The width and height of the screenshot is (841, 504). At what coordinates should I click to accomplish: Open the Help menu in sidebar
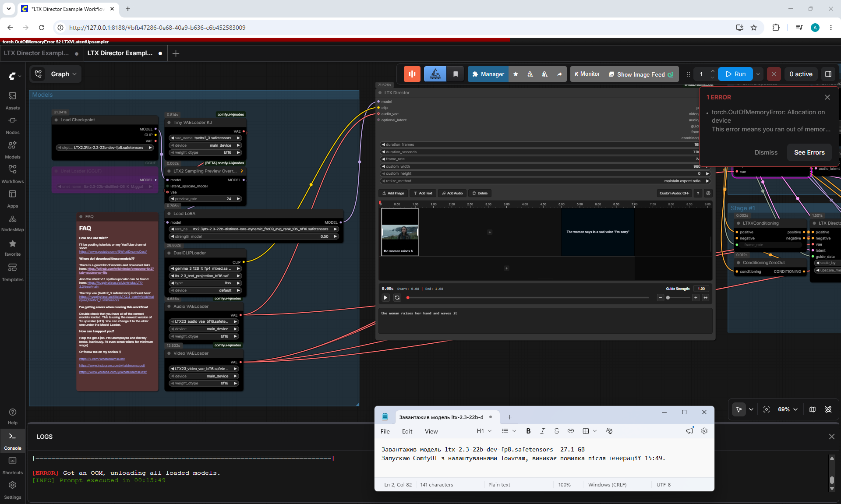tap(13, 416)
